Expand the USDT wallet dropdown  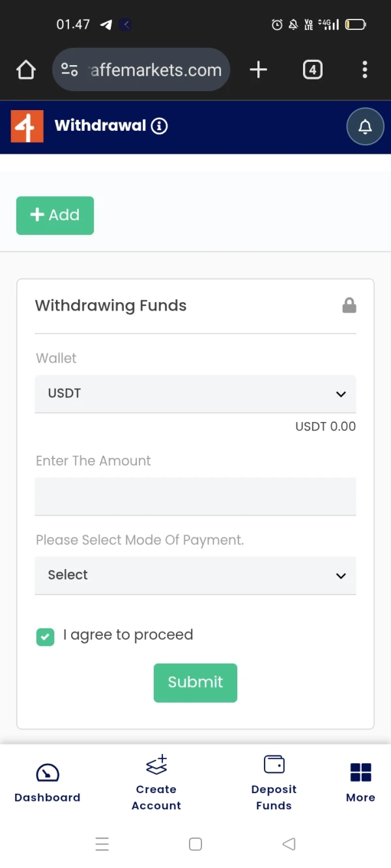pyautogui.click(x=195, y=394)
